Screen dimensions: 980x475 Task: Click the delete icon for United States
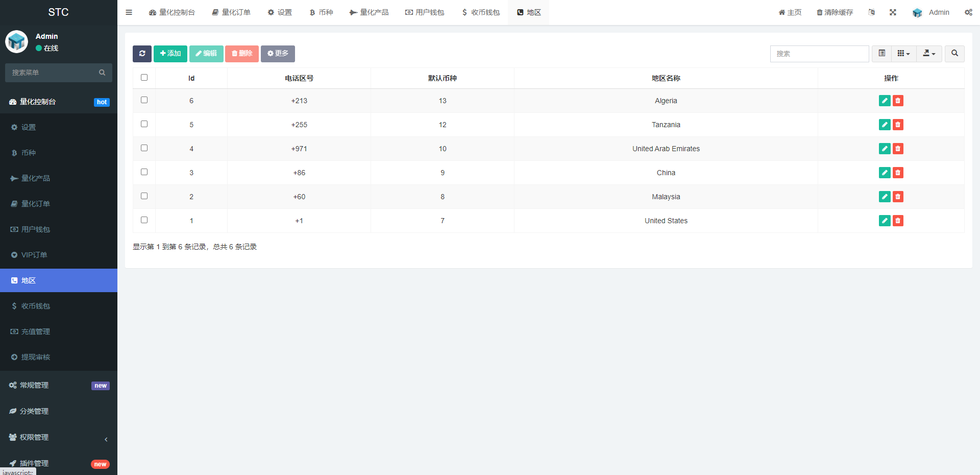click(x=898, y=221)
